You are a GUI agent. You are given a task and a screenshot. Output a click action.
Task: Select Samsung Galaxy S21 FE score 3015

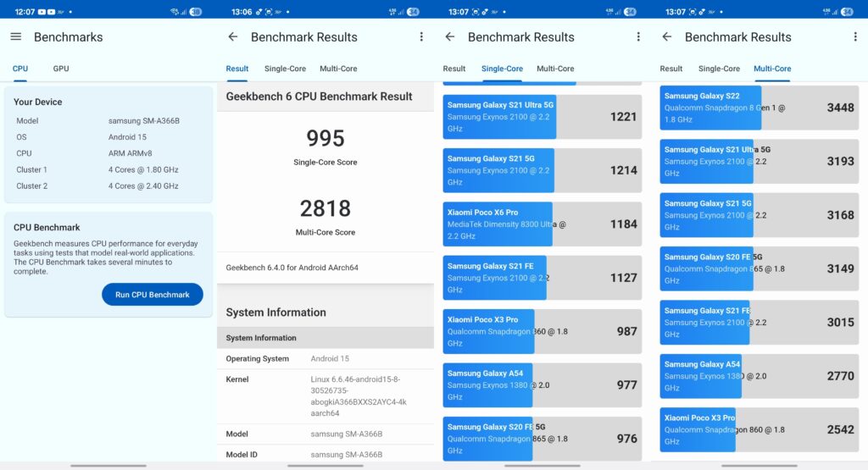[x=759, y=323]
